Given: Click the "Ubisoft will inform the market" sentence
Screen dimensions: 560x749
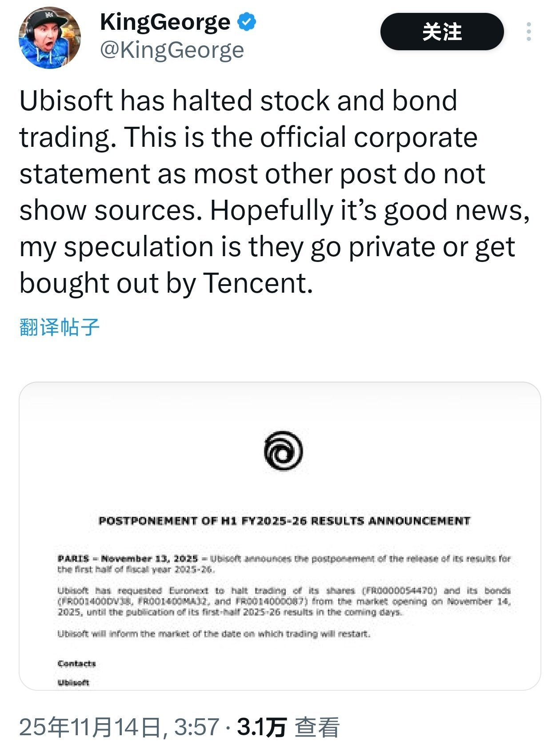Looking at the screenshot, I should 213,634.
